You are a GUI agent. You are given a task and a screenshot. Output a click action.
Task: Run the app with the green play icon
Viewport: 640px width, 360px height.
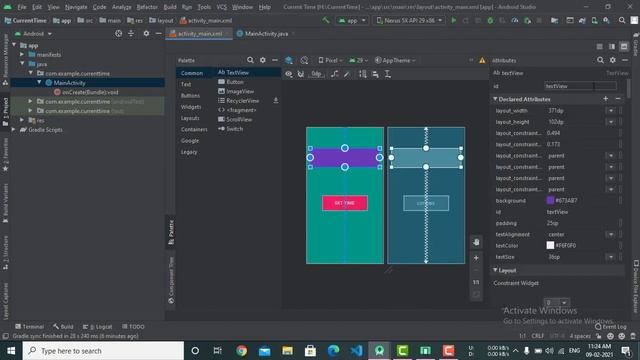pos(453,20)
